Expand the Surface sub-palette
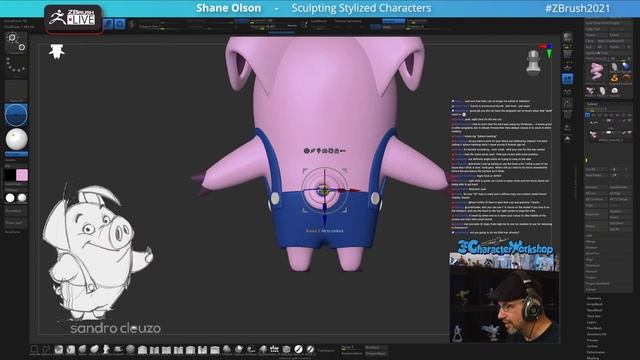 coord(592,346)
